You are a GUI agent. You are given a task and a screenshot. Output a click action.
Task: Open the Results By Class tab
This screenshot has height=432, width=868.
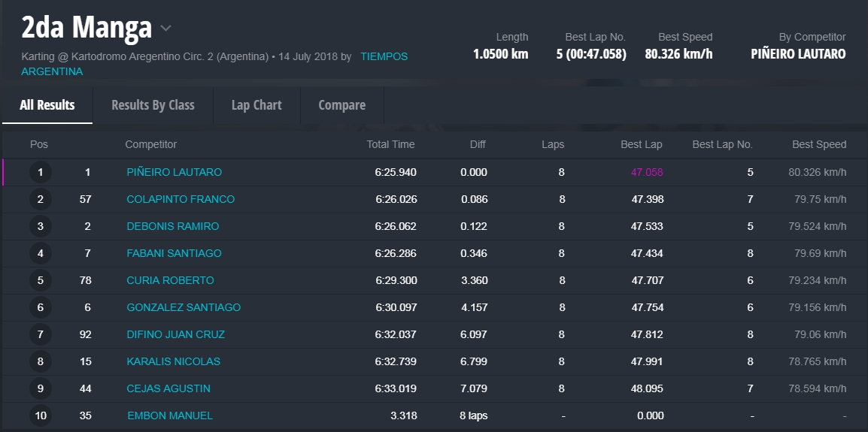tap(153, 105)
